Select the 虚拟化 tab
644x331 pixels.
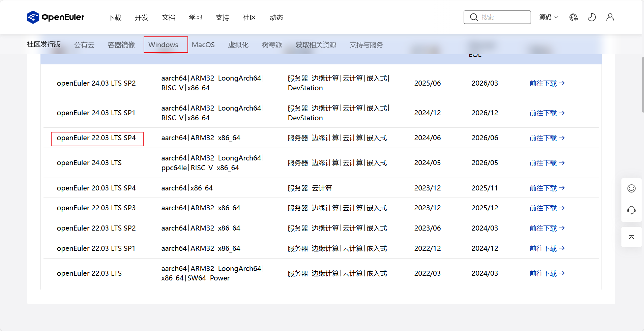238,45
